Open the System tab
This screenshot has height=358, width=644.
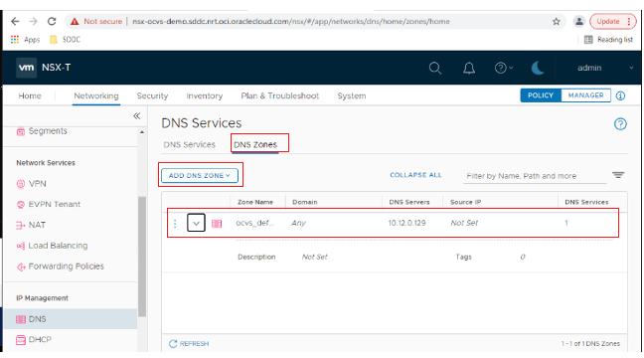[352, 95]
